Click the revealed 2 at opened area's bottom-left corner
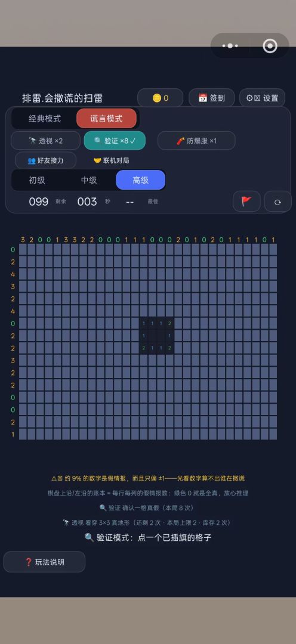296x644 pixels. [143, 348]
